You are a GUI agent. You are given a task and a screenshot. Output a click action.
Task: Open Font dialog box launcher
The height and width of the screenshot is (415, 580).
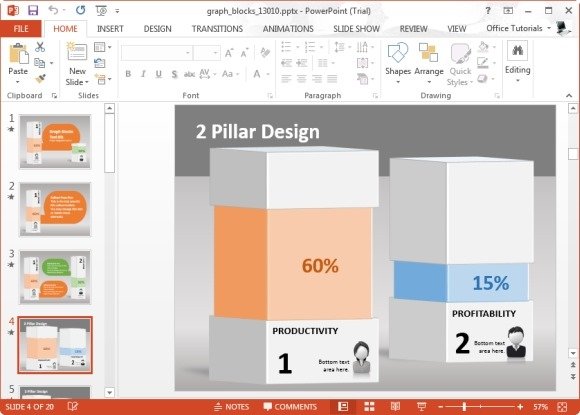270,96
